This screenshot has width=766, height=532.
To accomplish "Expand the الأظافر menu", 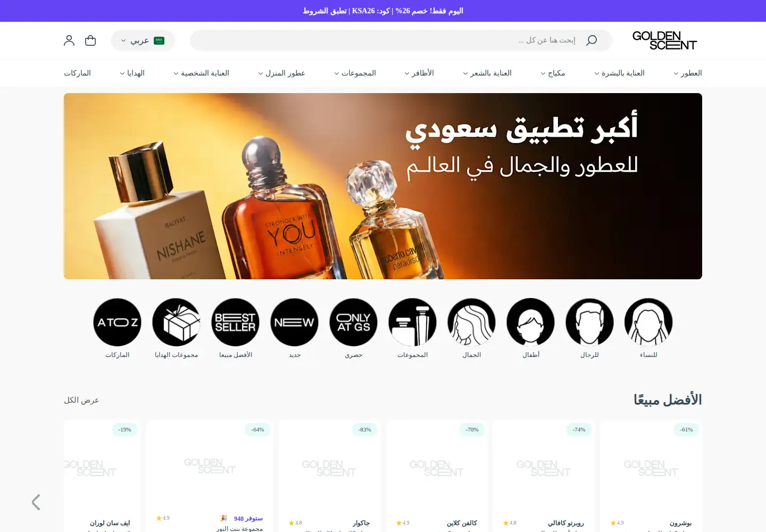I will click(x=419, y=73).
